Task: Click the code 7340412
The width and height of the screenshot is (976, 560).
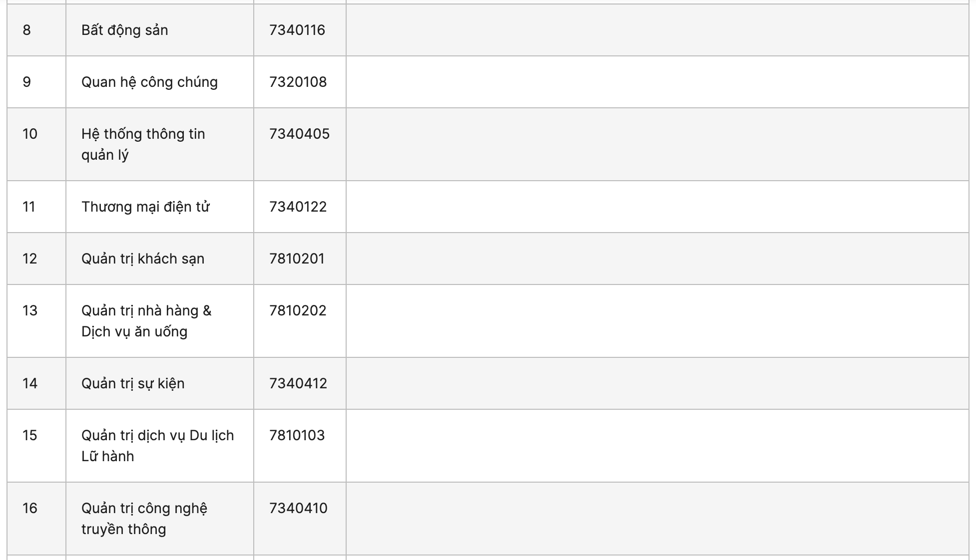Action: (x=298, y=383)
